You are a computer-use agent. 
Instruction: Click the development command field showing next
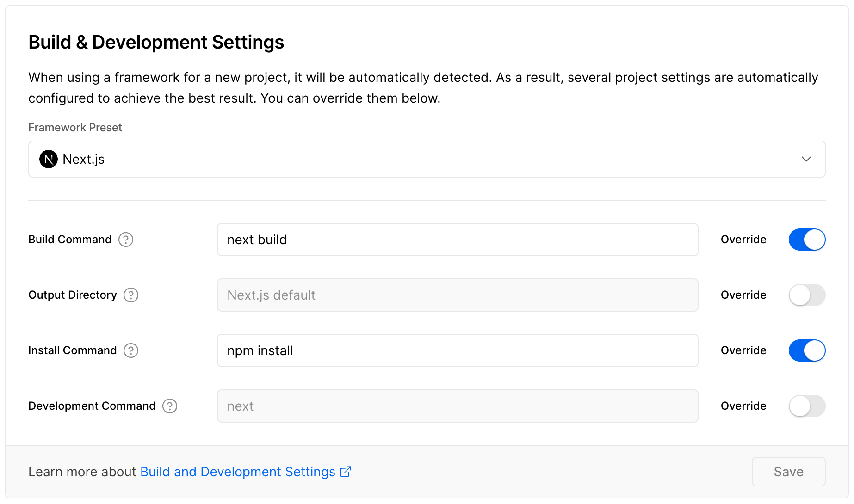[x=457, y=406]
